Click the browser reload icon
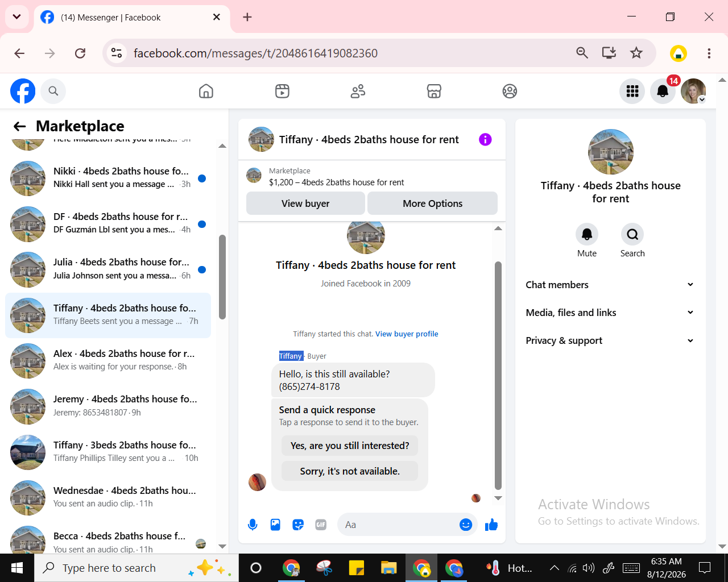 pyautogui.click(x=80, y=53)
